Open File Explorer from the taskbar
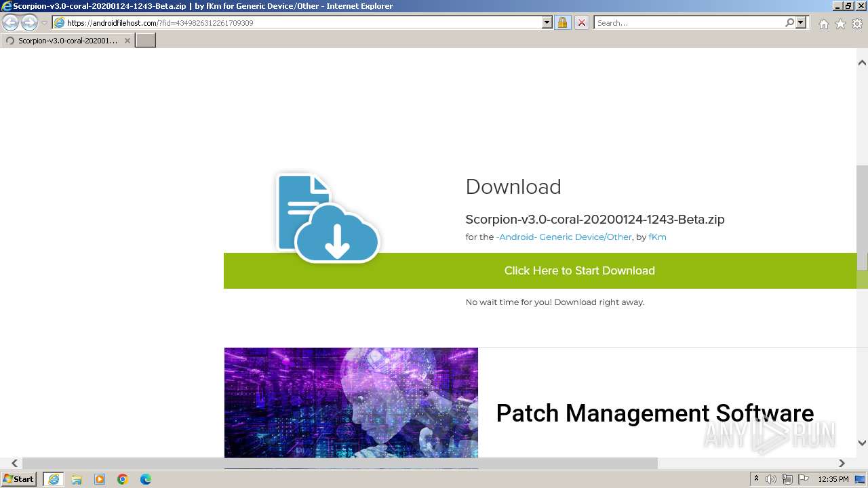This screenshot has height=488, width=868. [77, 479]
